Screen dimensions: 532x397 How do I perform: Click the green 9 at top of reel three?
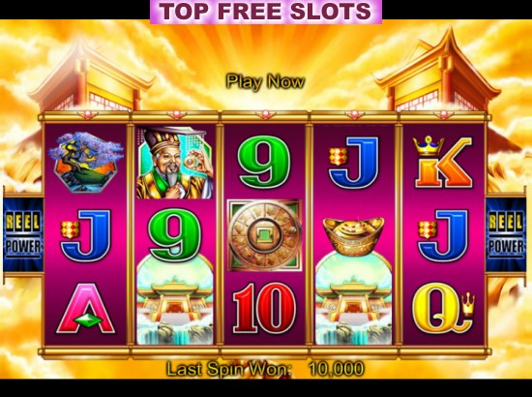point(264,162)
